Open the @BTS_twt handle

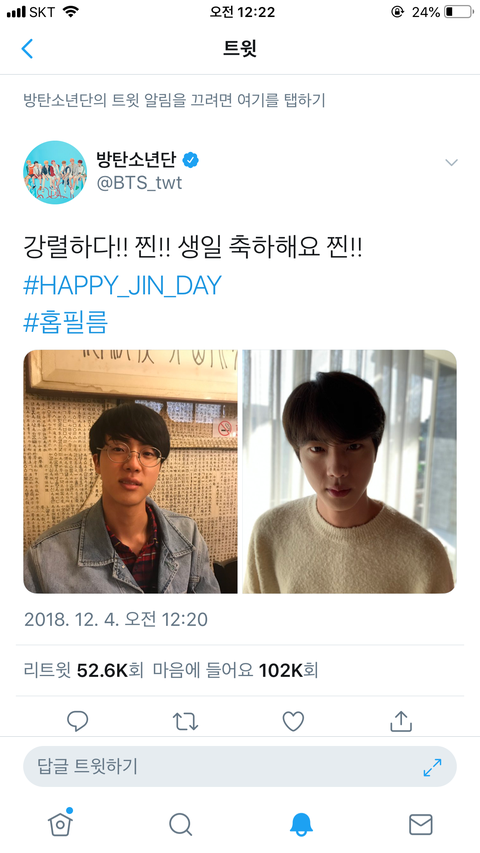coord(139,183)
